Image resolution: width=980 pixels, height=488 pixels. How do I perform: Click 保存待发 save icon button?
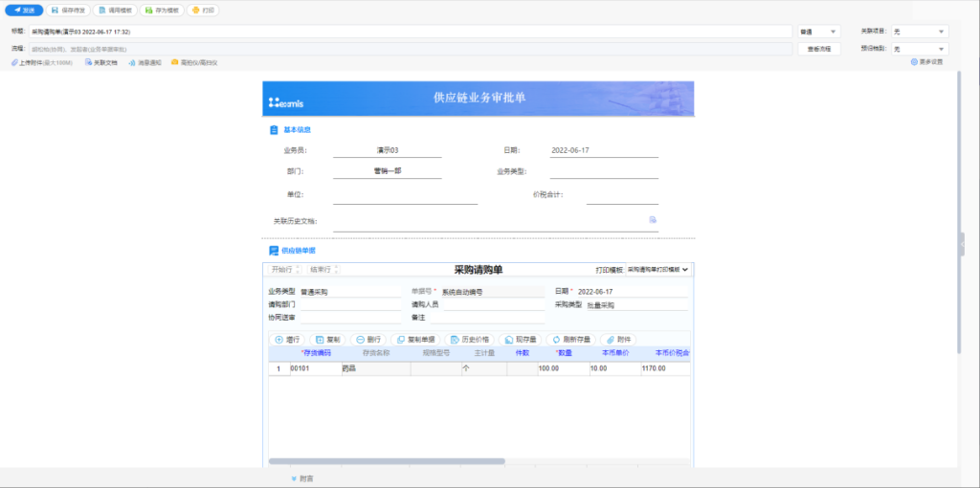click(x=68, y=11)
